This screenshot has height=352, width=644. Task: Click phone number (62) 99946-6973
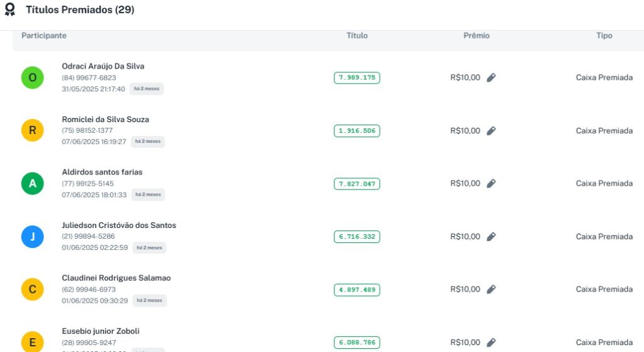tap(89, 290)
